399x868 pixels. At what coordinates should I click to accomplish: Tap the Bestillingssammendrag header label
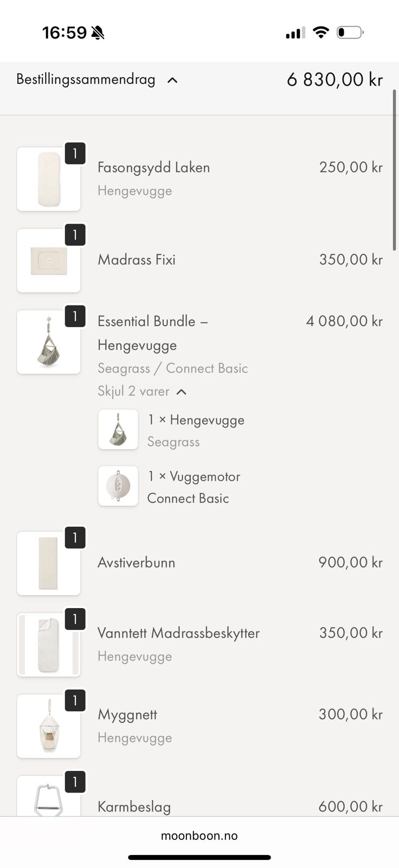(86, 80)
